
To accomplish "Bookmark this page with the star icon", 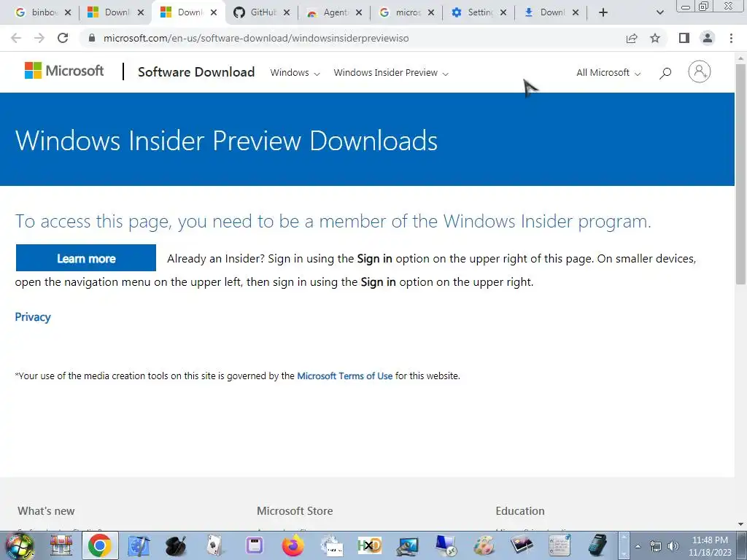I will (x=655, y=38).
